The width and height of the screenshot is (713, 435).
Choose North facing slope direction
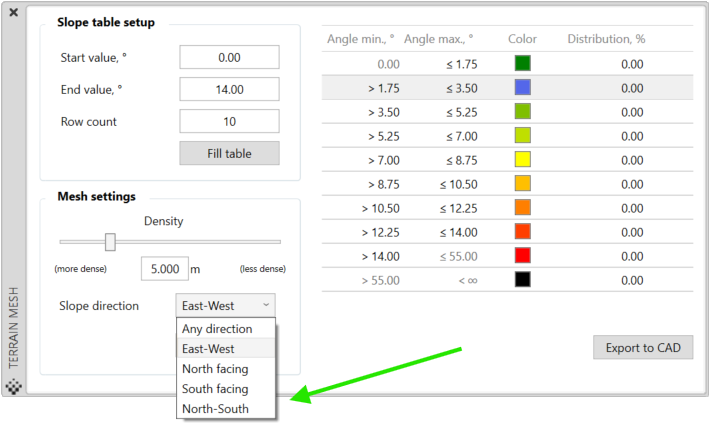[x=215, y=369]
